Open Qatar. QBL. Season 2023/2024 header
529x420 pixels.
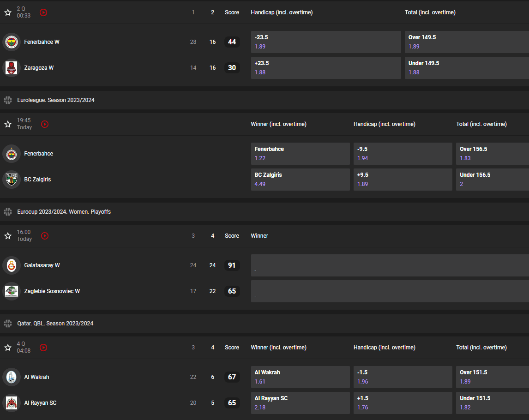[264, 324]
